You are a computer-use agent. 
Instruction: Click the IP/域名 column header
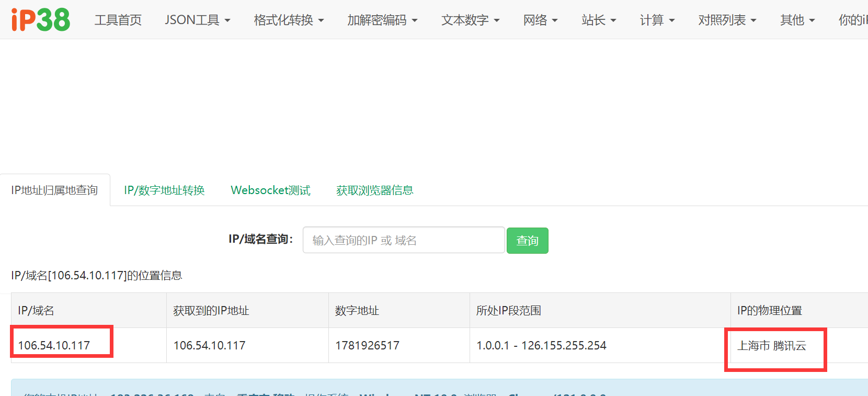(36, 310)
